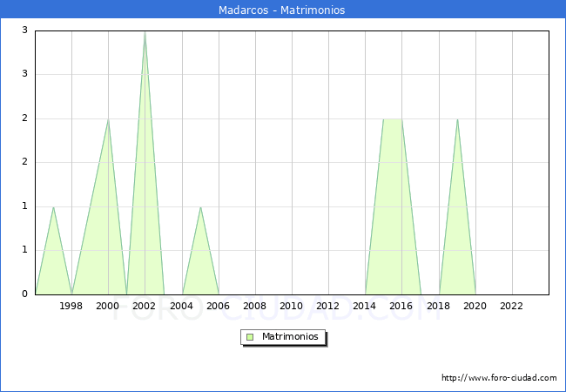Viewport: 566px width, 392px height.
Task: Select the 2000 x-axis label
Action: (108, 306)
